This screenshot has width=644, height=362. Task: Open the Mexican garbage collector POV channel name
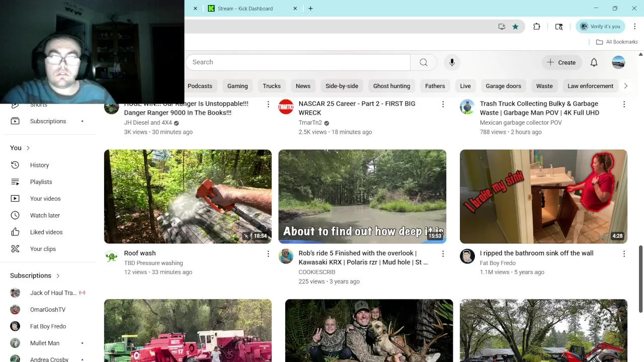521,123
